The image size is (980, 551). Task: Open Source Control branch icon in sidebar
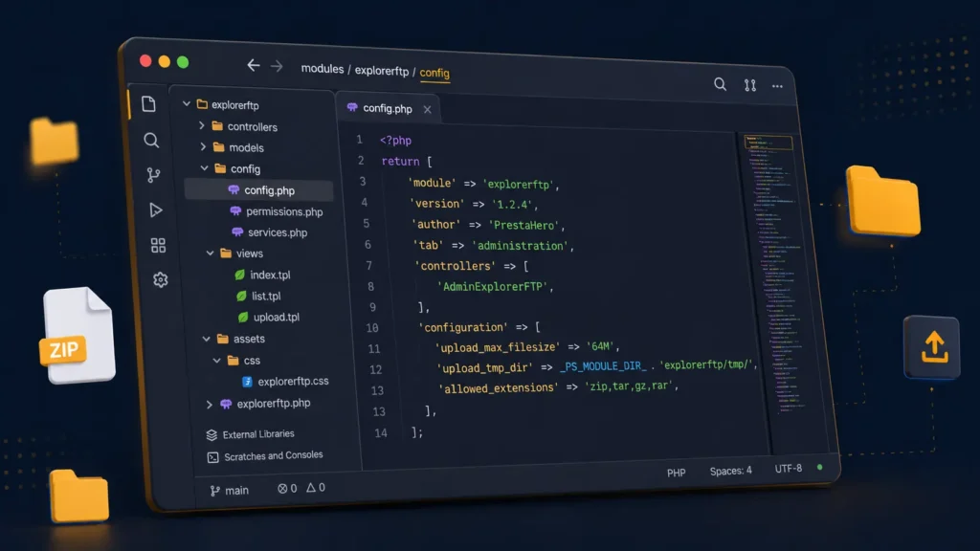[153, 175]
